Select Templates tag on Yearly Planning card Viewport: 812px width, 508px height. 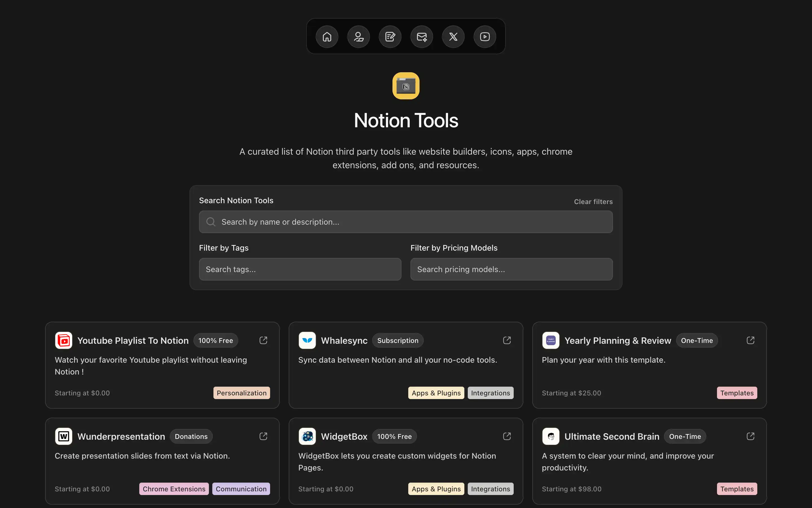pyautogui.click(x=737, y=393)
